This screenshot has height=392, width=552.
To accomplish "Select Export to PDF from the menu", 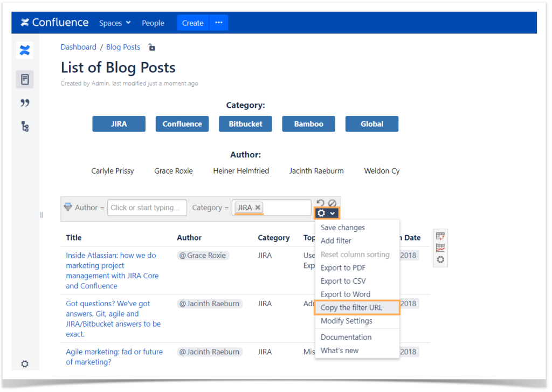I will pos(342,267).
